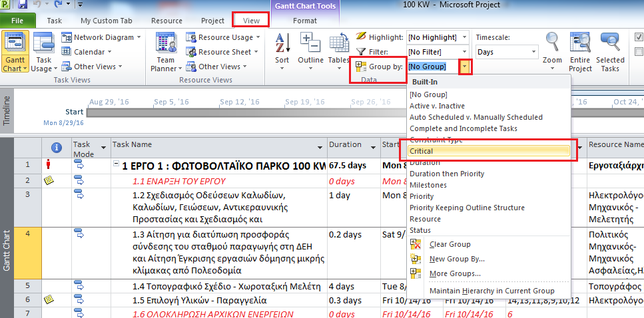The image size is (644, 318).
Task: Click the Group by icon
Action: (360, 66)
